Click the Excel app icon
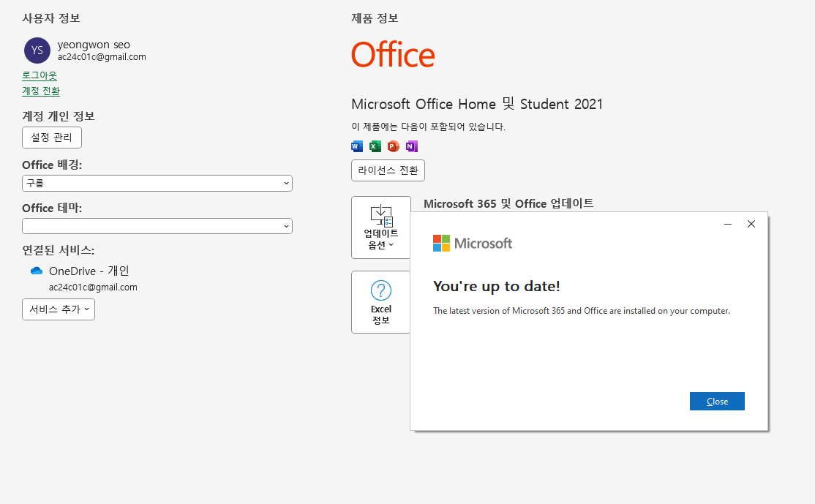Image resolution: width=815 pixels, height=504 pixels. (x=375, y=146)
